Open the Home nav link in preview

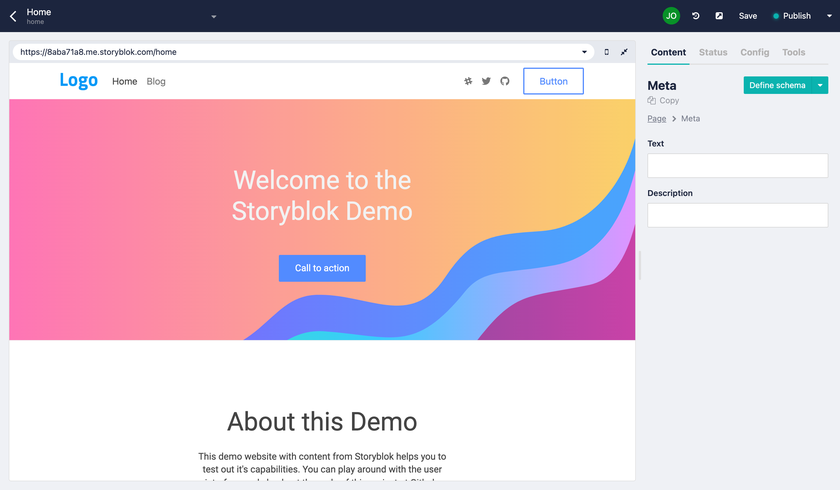click(x=124, y=81)
